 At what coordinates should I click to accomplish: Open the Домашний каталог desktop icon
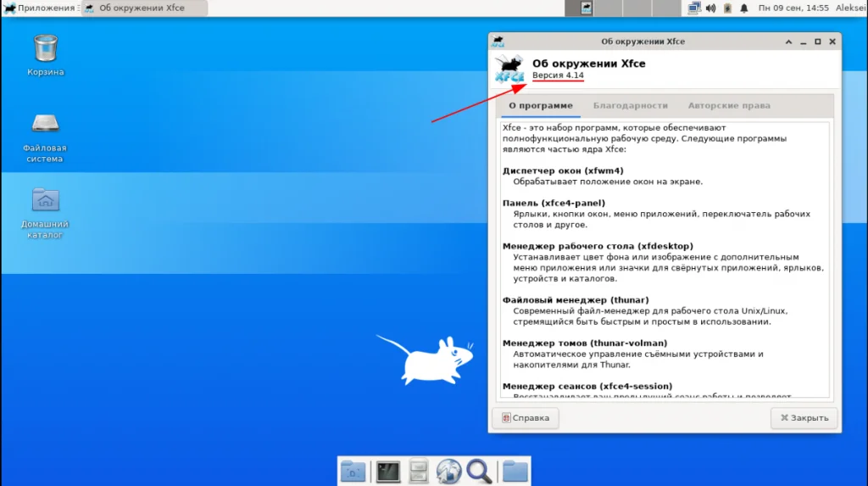pyautogui.click(x=45, y=214)
